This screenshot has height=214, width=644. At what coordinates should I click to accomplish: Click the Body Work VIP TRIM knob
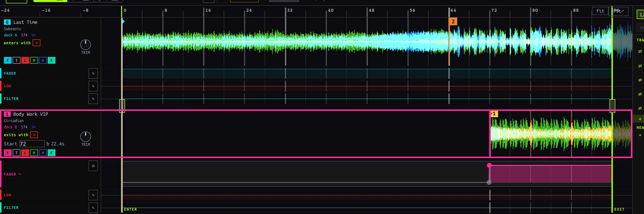coord(86,137)
